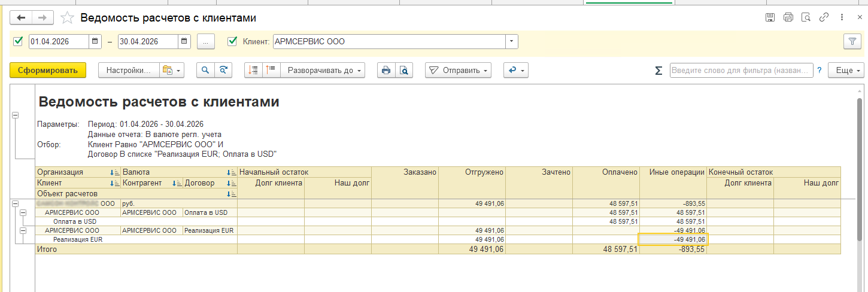Uncheck the period checkbox
The image size is (868, 292).
click(18, 41)
